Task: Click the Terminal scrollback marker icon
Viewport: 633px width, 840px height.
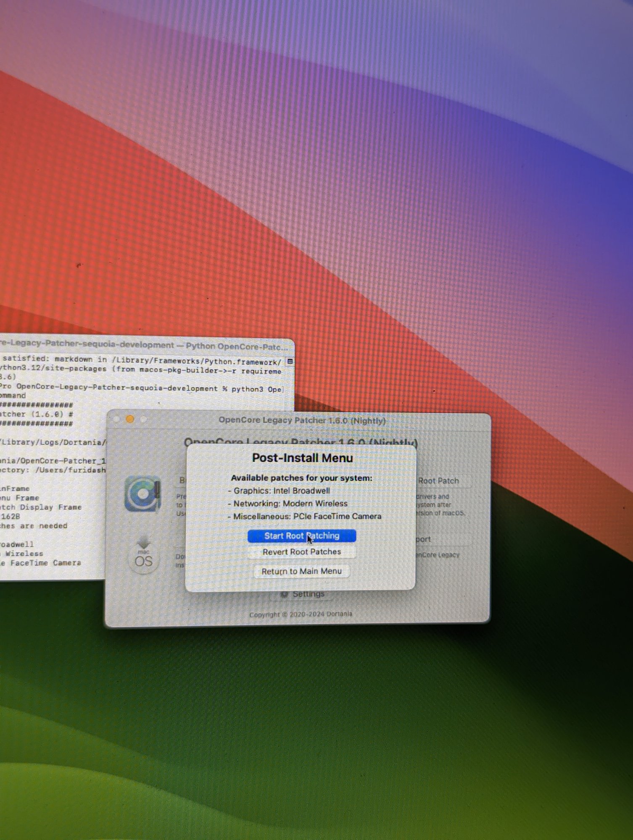Action: pos(290,361)
